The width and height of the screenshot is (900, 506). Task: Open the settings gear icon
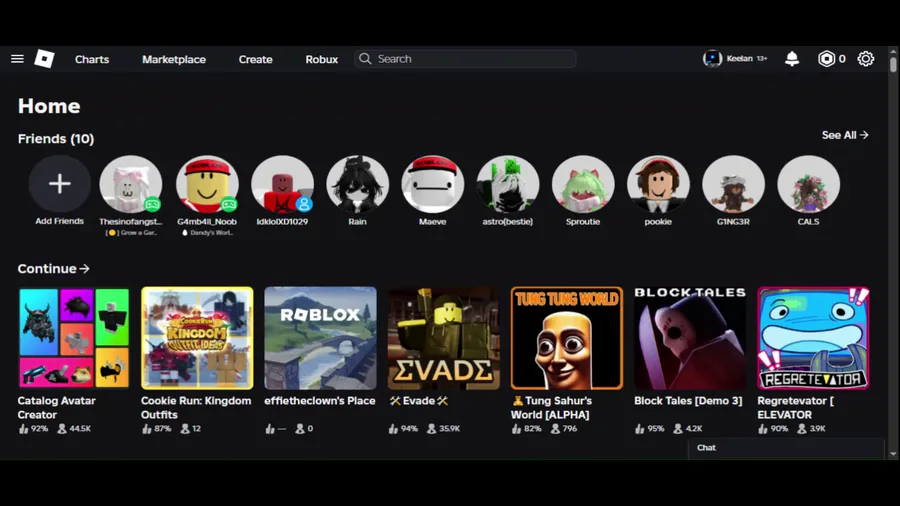point(866,59)
